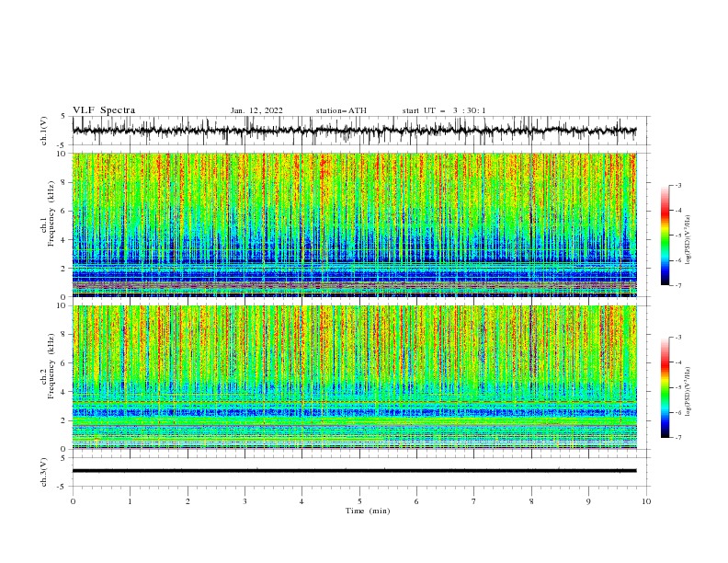Click the "Time (min)" axis label
This screenshot has height=563, width=728.
tap(368, 511)
